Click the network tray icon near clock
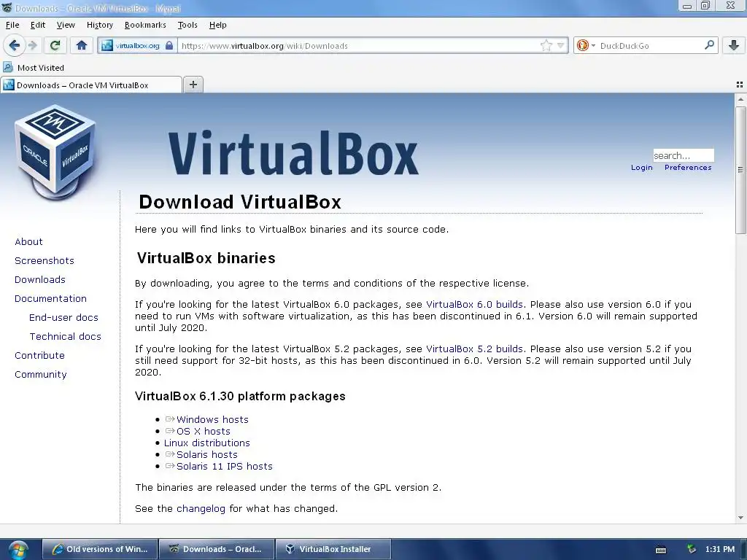This screenshot has height=560, width=747. 692,549
